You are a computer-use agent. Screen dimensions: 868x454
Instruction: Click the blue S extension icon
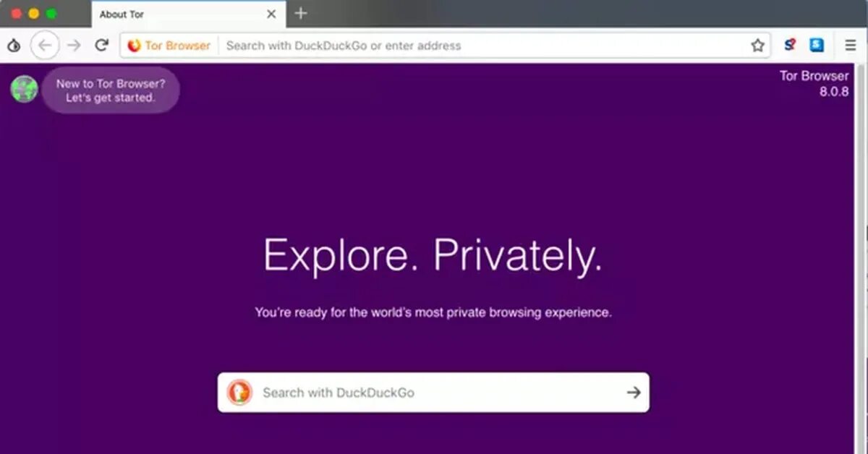coord(817,45)
